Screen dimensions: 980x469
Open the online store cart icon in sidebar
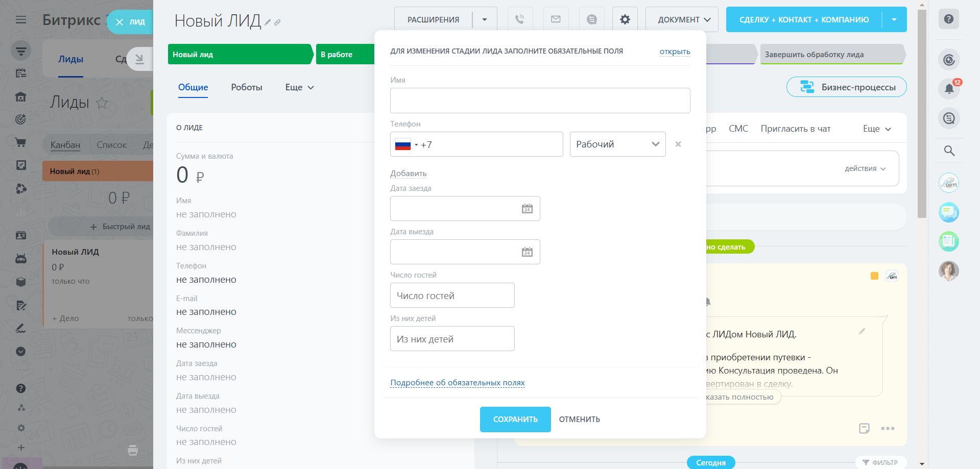click(20, 142)
